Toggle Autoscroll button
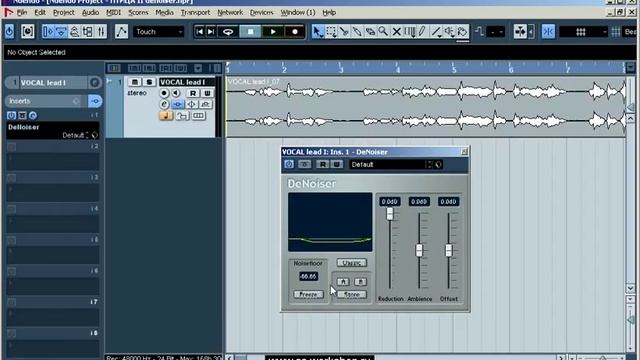This screenshot has width=640, height=360. point(520,31)
